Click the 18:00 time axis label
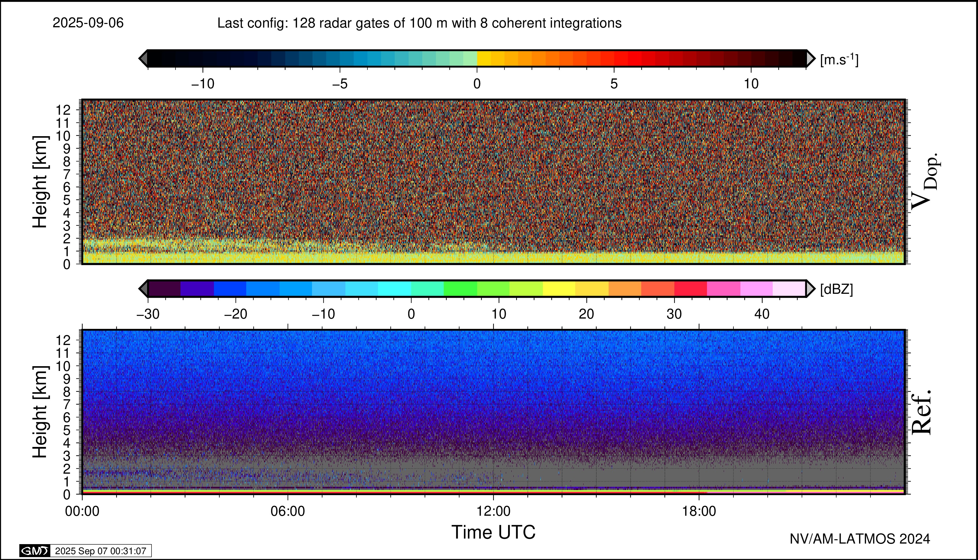Screen dimensions: 978x560 pos(699,511)
